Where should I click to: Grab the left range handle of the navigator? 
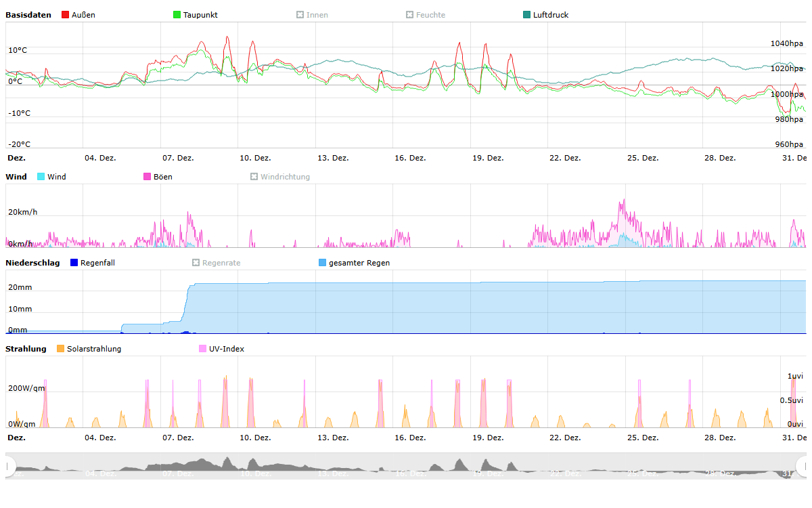click(8, 466)
